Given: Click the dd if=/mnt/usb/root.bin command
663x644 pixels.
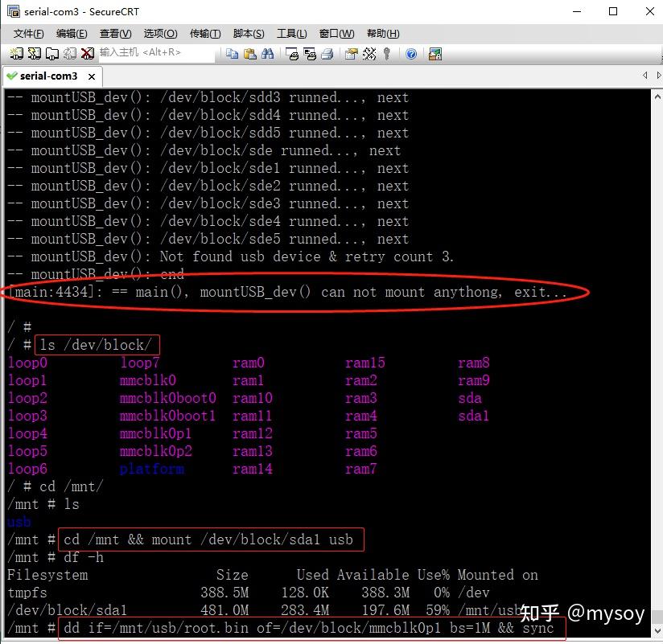Looking at the screenshot, I should point(309,629).
